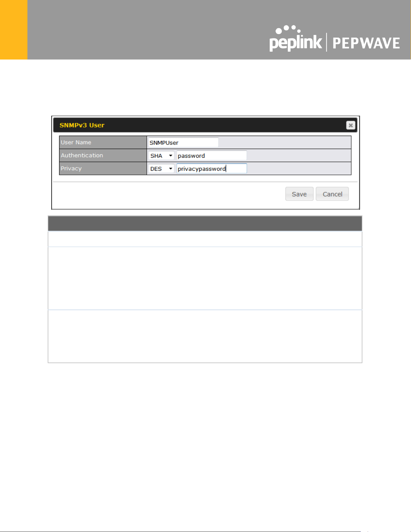411x532 pixels.
Task: Click the User Name input field
Action: tap(183, 142)
